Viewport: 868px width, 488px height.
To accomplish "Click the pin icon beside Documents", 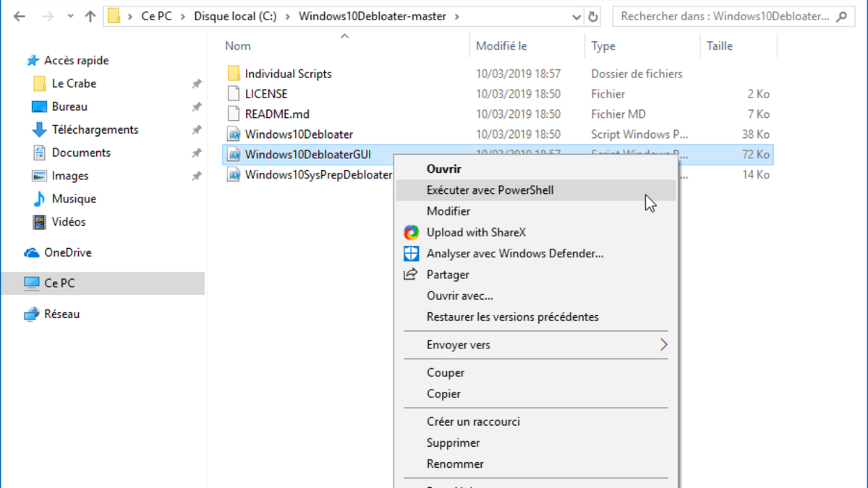I will tap(196, 153).
